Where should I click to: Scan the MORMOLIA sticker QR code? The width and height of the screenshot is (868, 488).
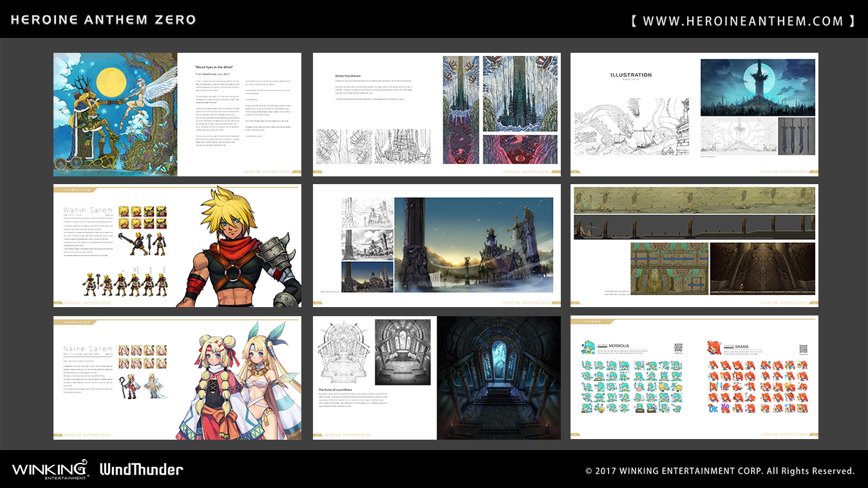(x=679, y=348)
